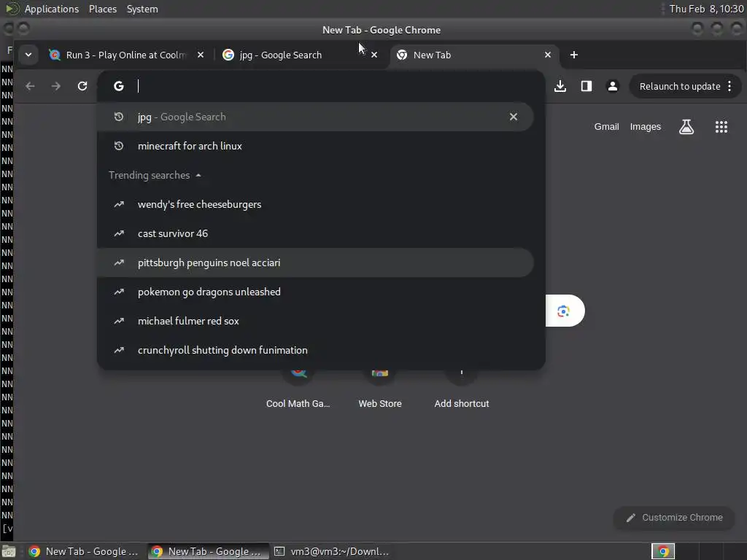Close the New Tab tab
The height and width of the screenshot is (560, 747).
pos(548,55)
